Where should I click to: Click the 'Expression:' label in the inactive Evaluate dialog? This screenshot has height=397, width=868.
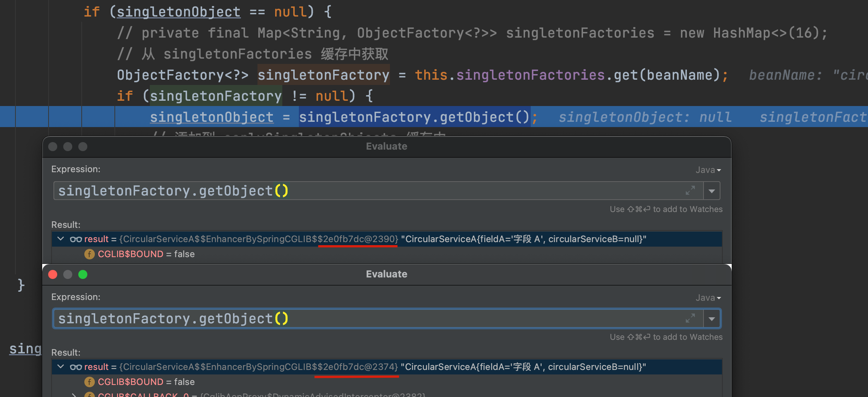point(76,169)
